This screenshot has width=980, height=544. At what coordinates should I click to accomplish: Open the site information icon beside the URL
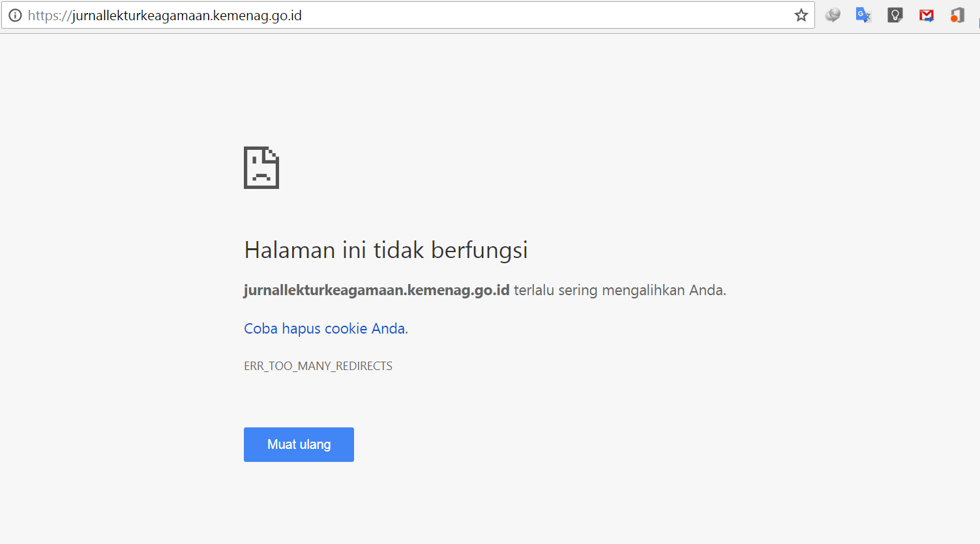pos(15,16)
